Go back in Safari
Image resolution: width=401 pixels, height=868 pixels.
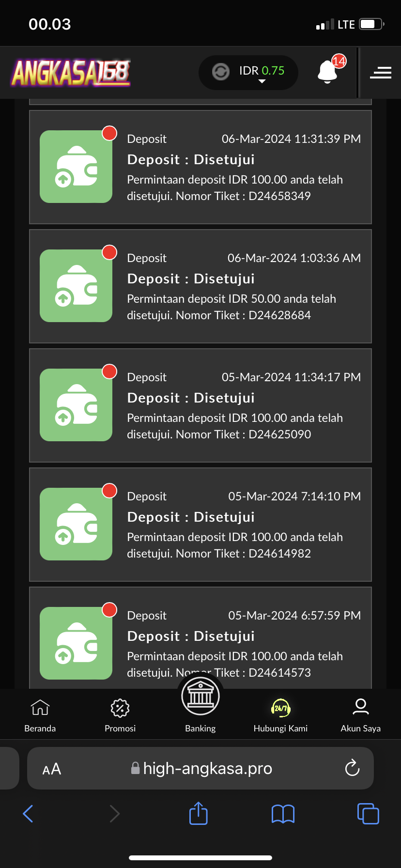[x=28, y=814]
